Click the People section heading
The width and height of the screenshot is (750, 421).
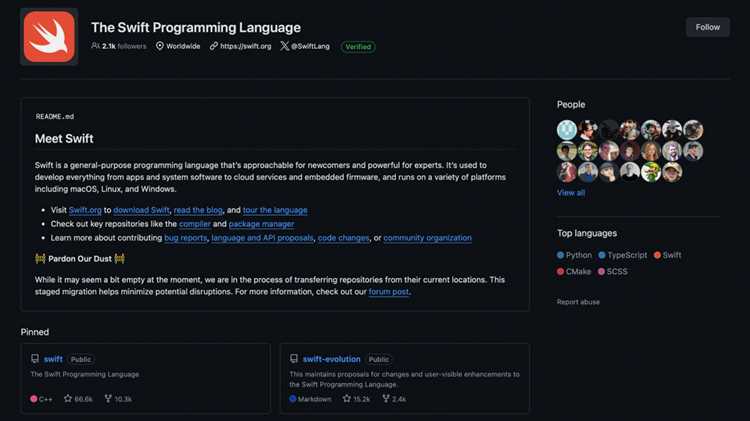click(571, 104)
